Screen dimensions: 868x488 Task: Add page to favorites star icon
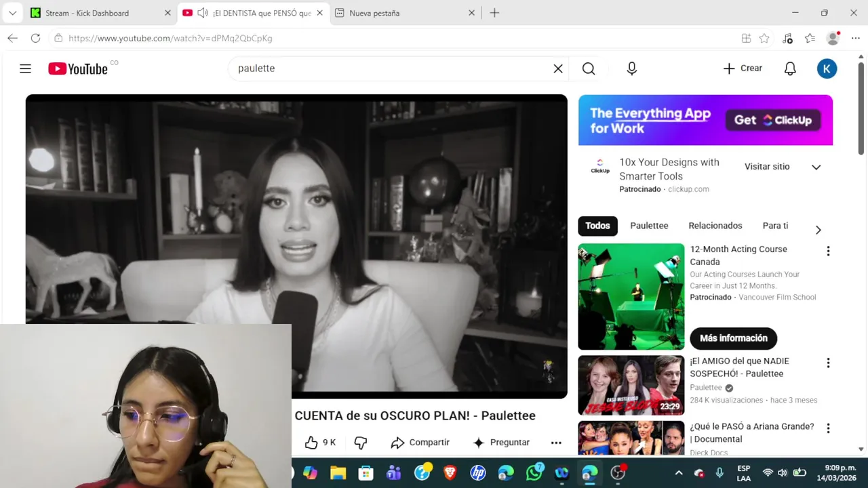click(764, 38)
